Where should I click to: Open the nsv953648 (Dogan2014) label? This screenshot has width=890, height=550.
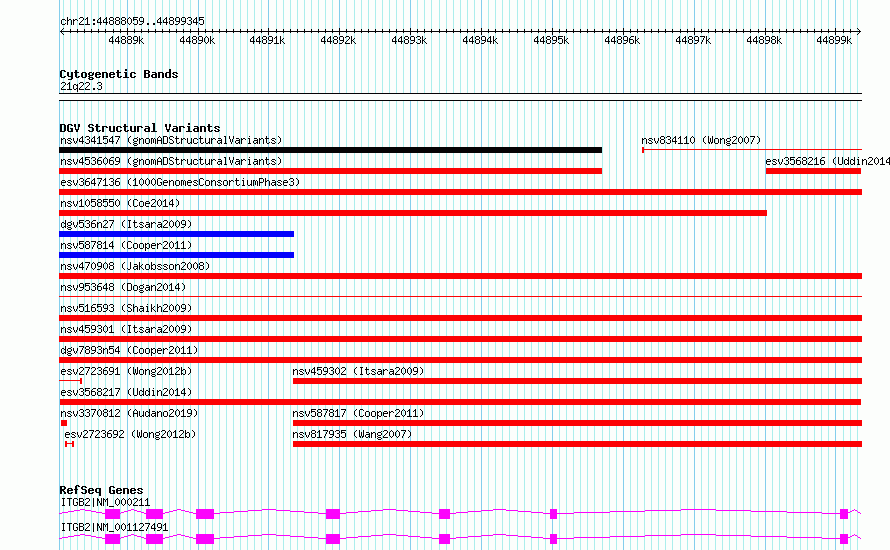point(123,287)
